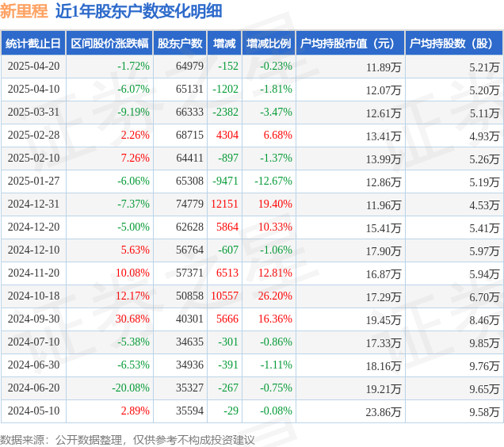Viewport: 504px width, 447px height.
Task: Click the market value 19.45万
Action: (384, 320)
